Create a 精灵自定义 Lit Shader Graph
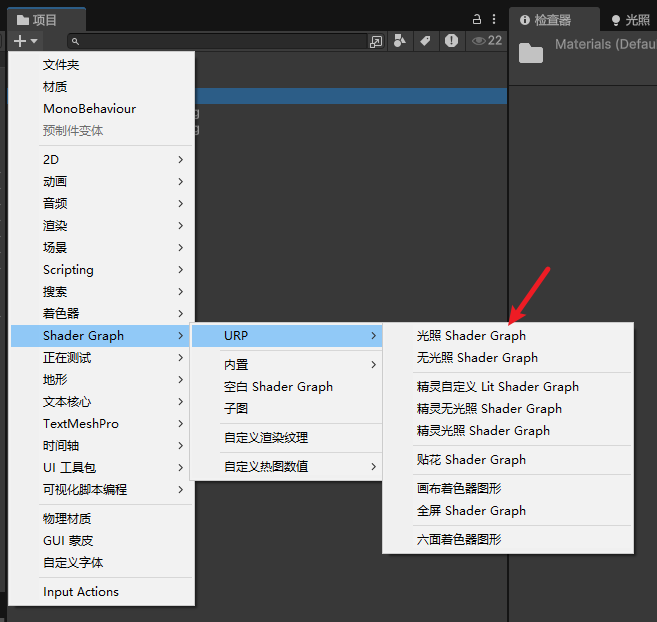657x622 pixels. click(508, 386)
